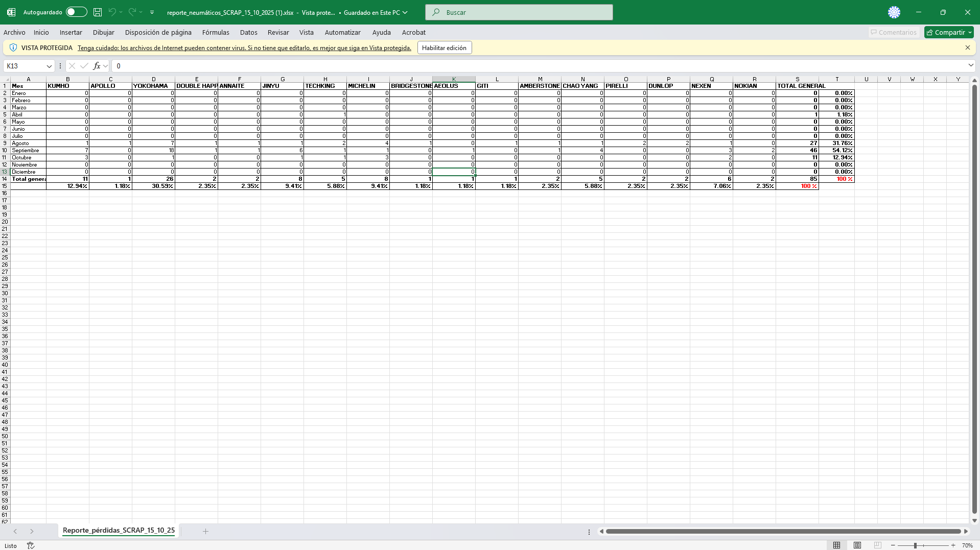Click the zoom in plus icon
The width and height of the screenshot is (980, 550).
click(953, 545)
